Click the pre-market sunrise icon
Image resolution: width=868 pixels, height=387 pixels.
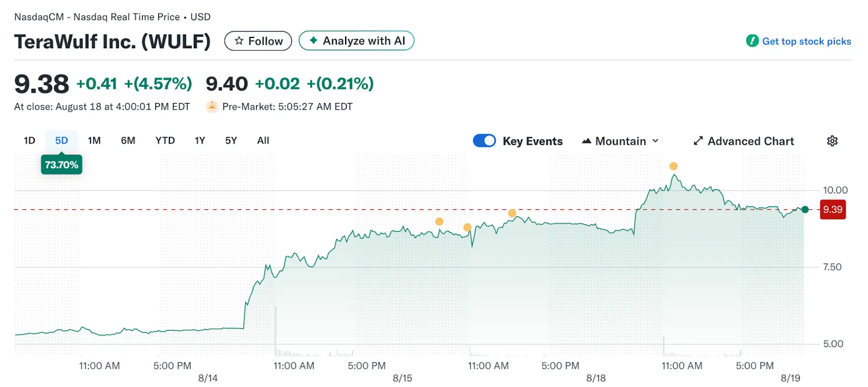[x=212, y=107]
